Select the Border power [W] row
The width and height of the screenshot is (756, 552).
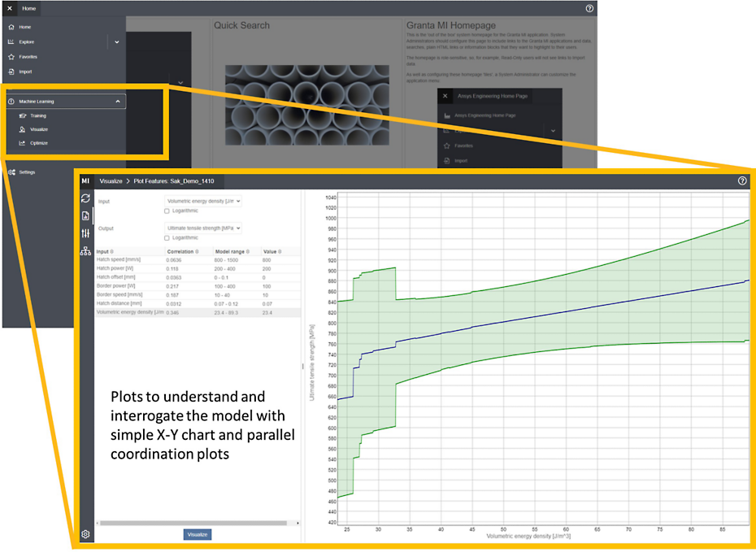(198, 286)
